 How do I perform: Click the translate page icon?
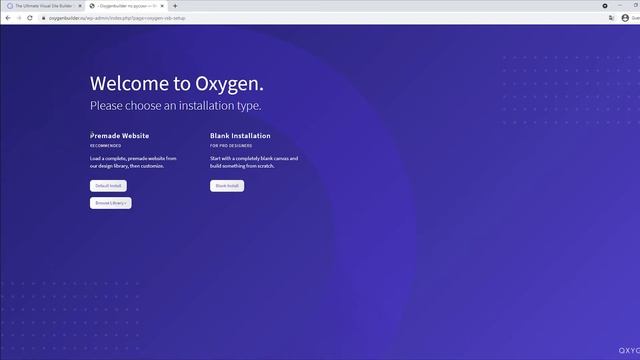(x=611, y=18)
